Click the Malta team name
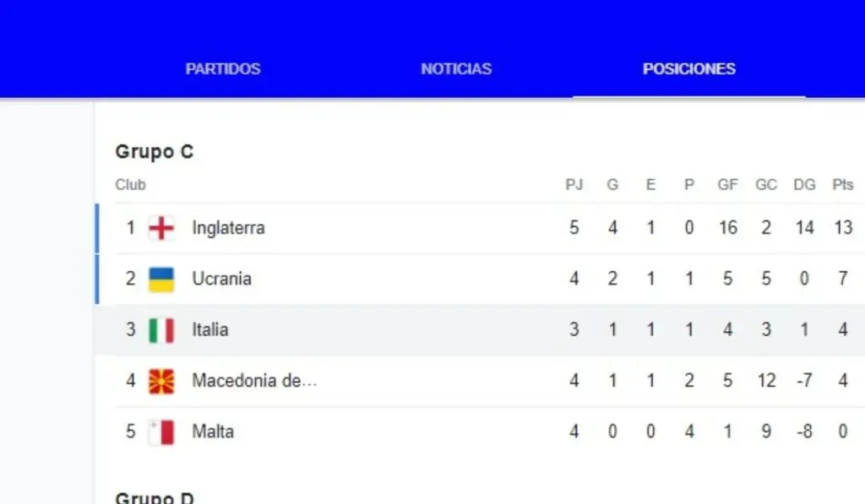The image size is (865, 504). pos(213,432)
